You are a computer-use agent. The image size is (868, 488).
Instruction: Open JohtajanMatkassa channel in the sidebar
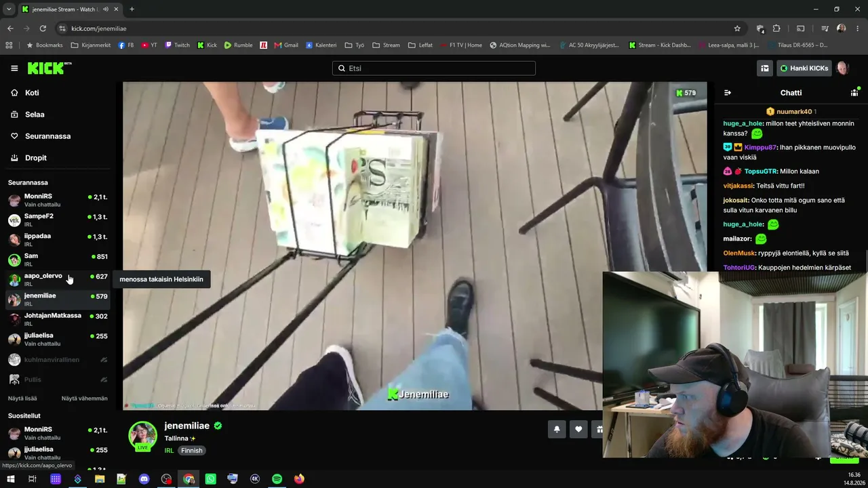coord(58,319)
